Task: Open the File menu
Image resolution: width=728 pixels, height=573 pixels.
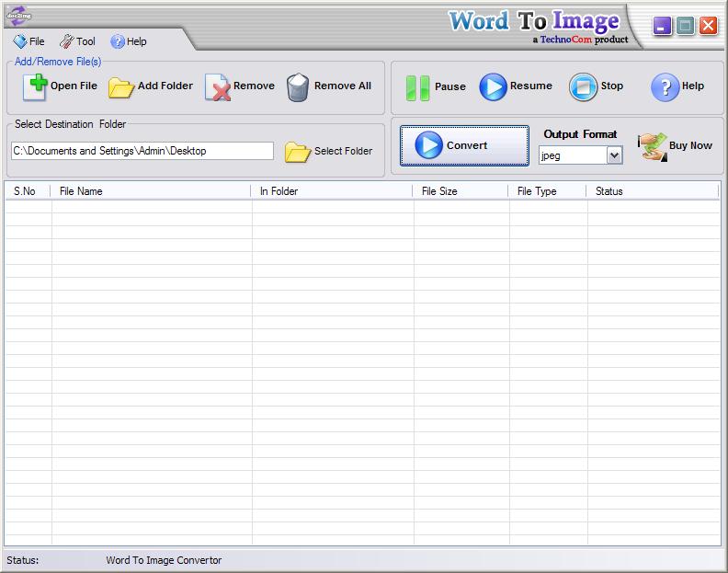Action: click(x=29, y=41)
